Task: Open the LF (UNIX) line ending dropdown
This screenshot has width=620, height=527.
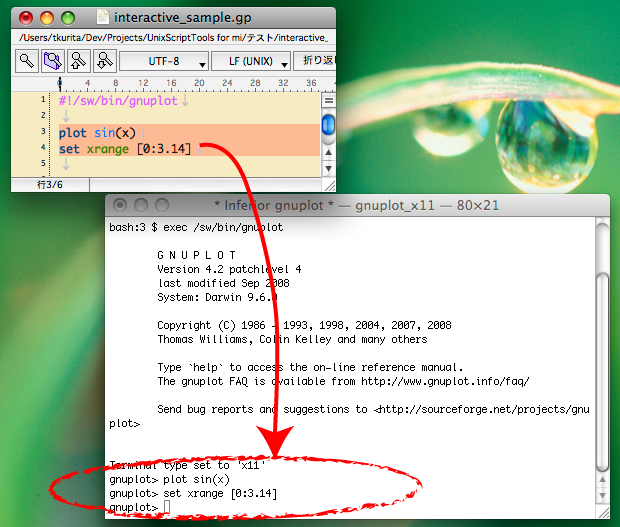Action: (251, 61)
